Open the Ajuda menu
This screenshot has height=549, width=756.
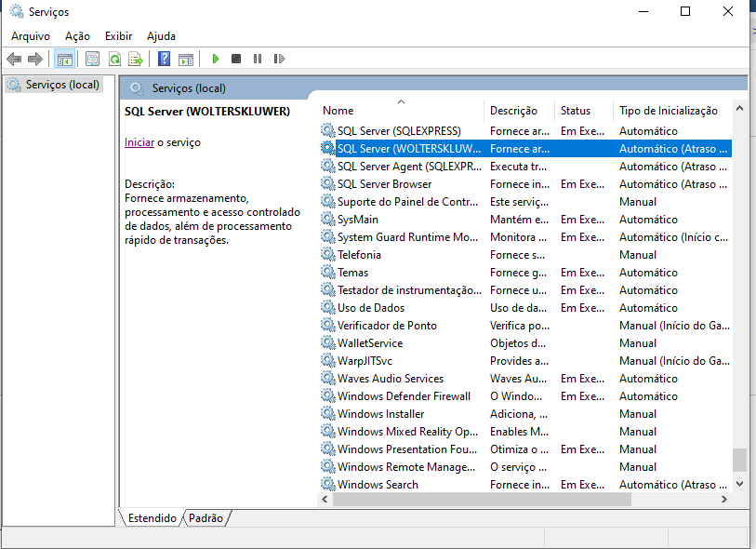point(161,36)
